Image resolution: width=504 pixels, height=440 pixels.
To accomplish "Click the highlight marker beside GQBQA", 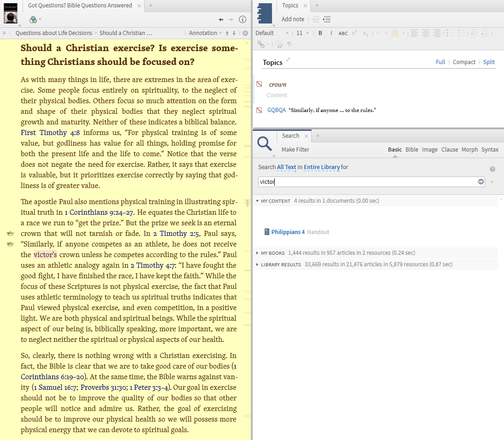I will pyautogui.click(x=259, y=110).
